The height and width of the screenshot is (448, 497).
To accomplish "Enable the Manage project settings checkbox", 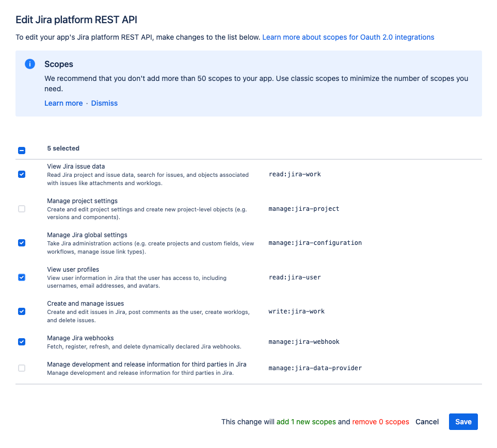I will (22, 209).
